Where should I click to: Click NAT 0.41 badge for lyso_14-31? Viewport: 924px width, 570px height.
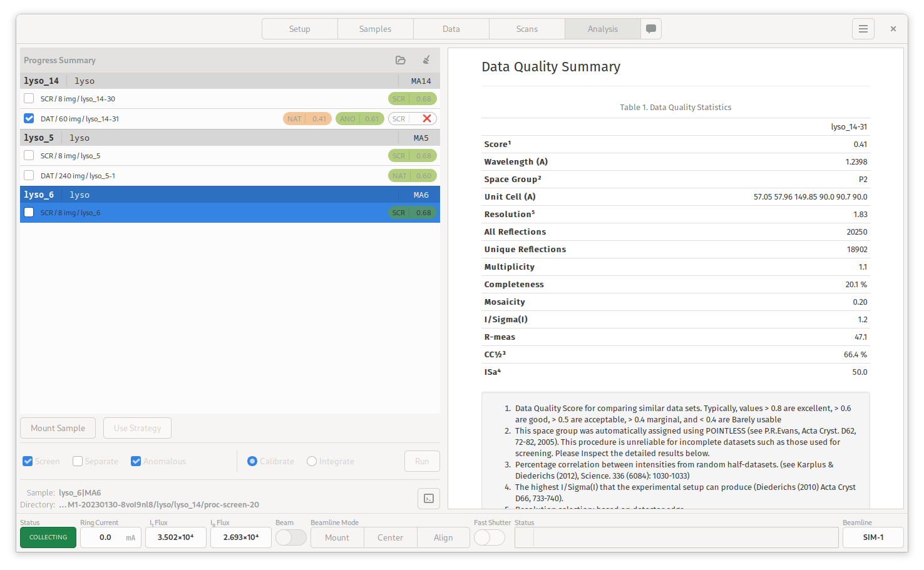coord(307,119)
